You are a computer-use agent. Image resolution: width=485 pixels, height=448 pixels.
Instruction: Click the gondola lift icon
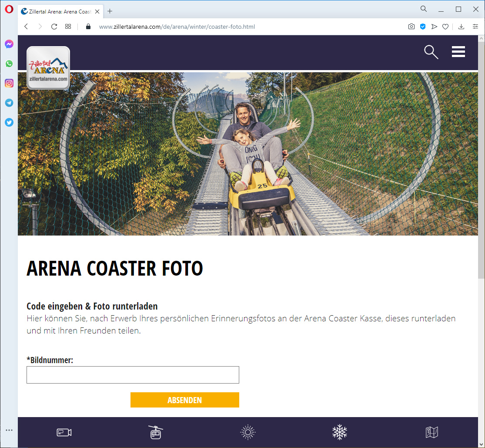pos(156,432)
